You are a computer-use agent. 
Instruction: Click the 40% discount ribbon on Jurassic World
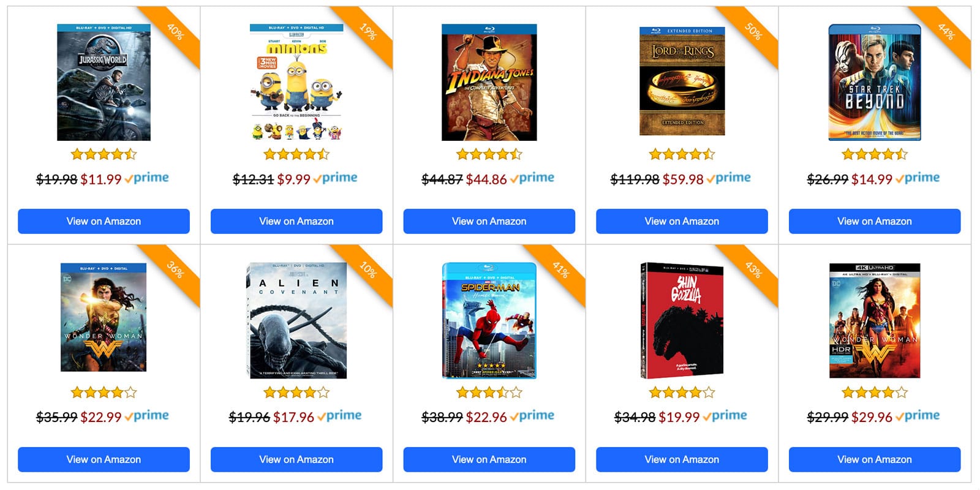coord(175,32)
